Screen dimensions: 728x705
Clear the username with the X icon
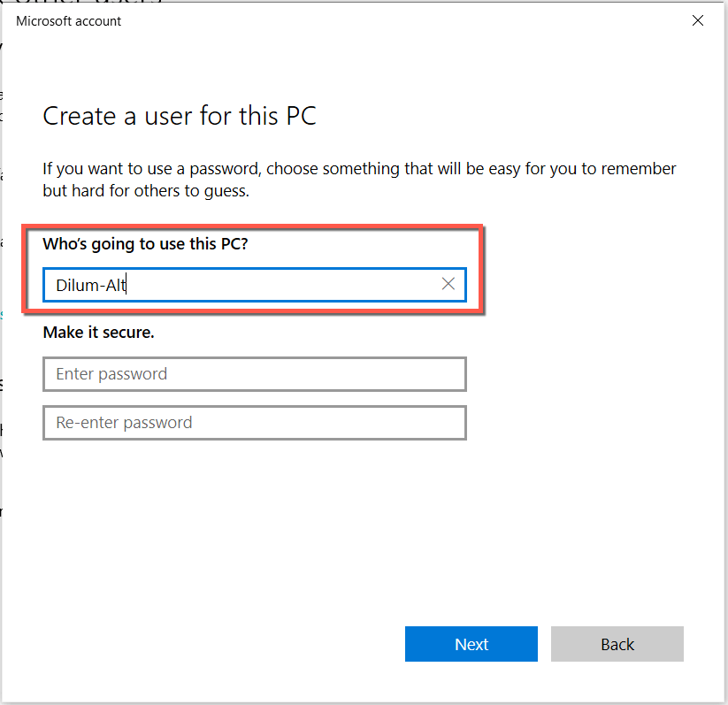pos(448,284)
